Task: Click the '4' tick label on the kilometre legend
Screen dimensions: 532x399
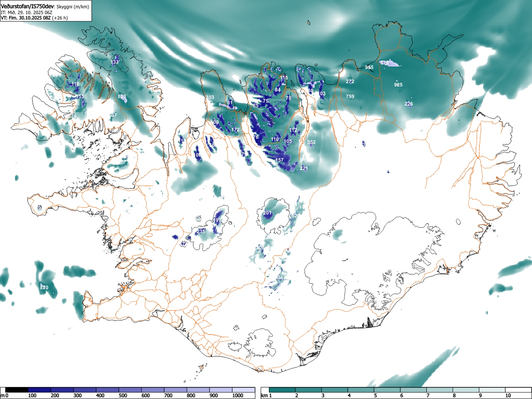Action: click(349, 396)
